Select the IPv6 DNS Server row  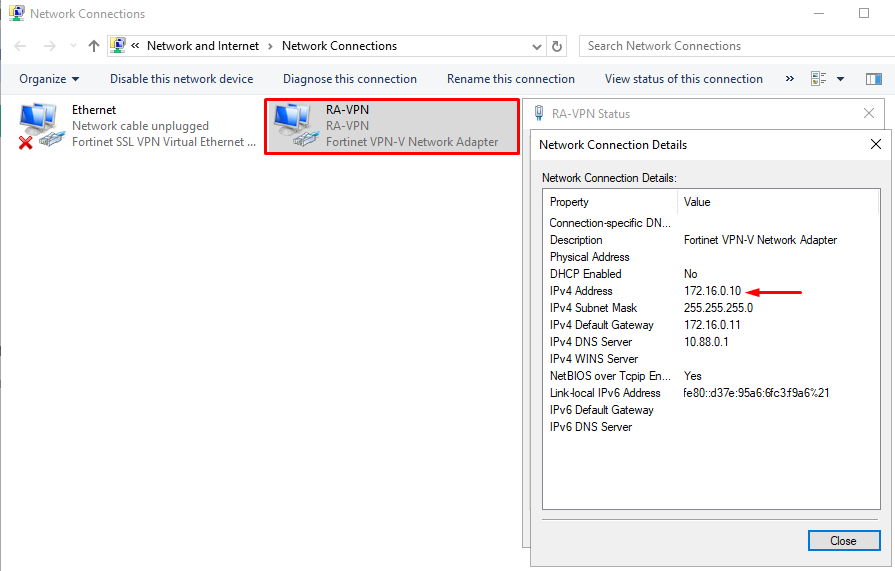711,427
